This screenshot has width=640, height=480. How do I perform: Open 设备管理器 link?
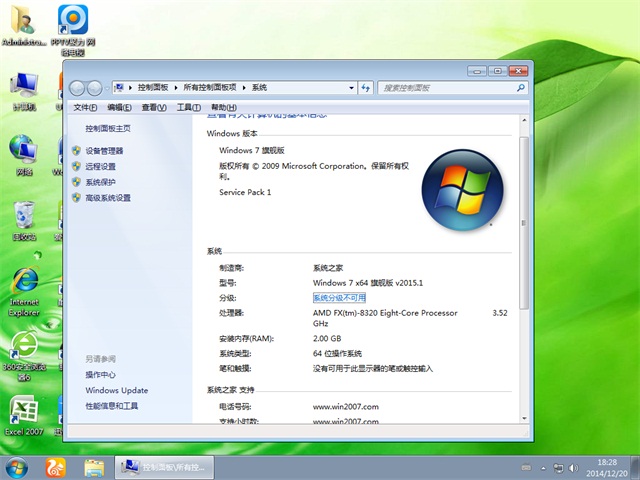coord(104,151)
